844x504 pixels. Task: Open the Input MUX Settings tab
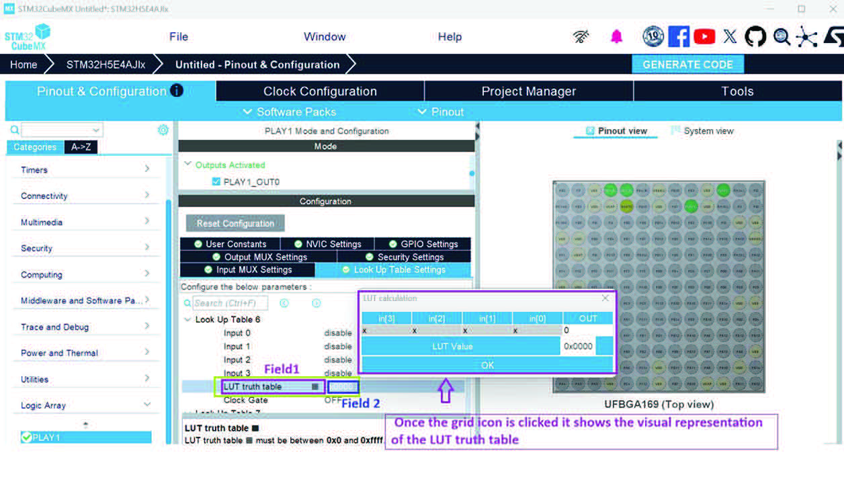pyautogui.click(x=247, y=269)
